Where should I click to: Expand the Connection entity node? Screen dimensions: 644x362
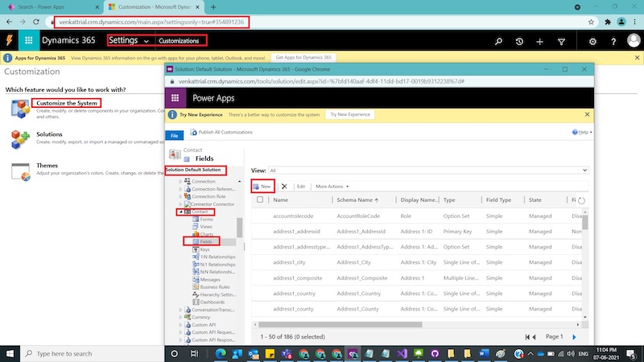pos(180,181)
